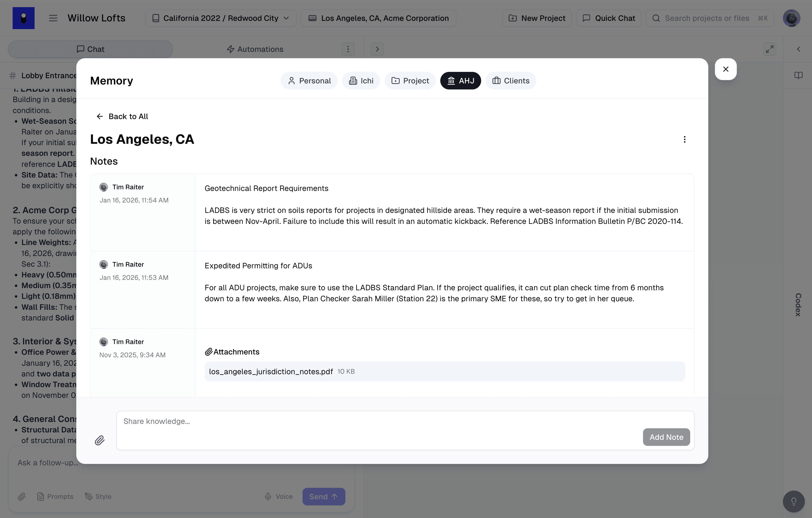
Task: Close the Memory dialog with the X
Action: (x=725, y=69)
